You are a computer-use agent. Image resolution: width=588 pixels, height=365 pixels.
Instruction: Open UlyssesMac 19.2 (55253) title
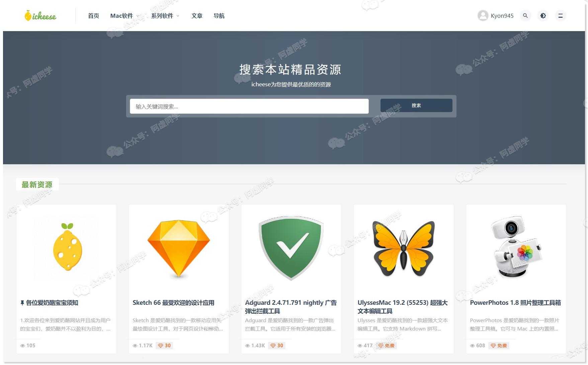point(403,307)
